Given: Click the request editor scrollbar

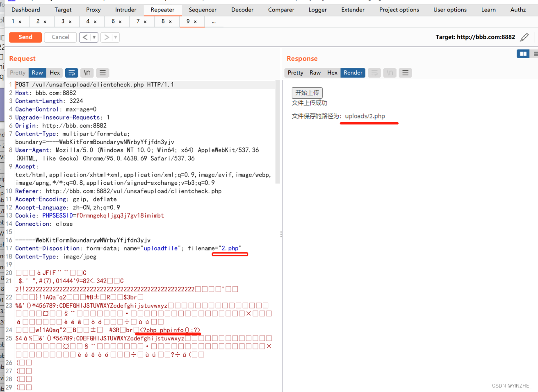Looking at the screenshot, I should click(278, 132).
